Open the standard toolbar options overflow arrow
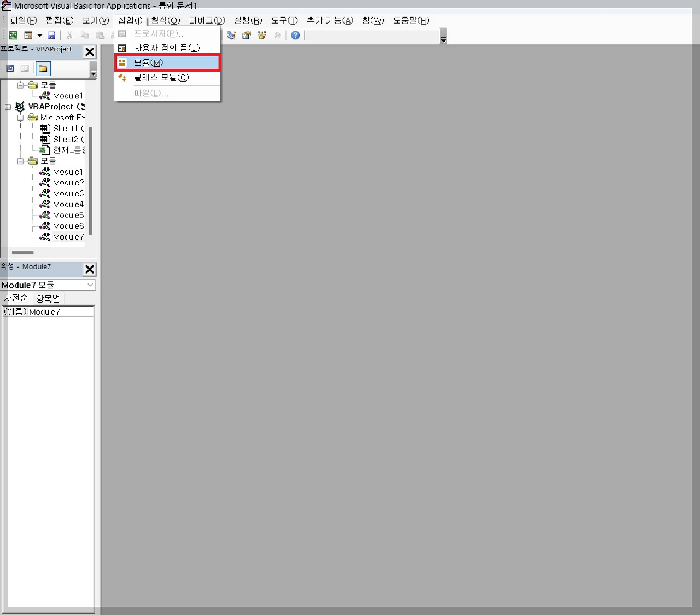The width and height of the screenshot is (700, 615). (x=444, y=37)
